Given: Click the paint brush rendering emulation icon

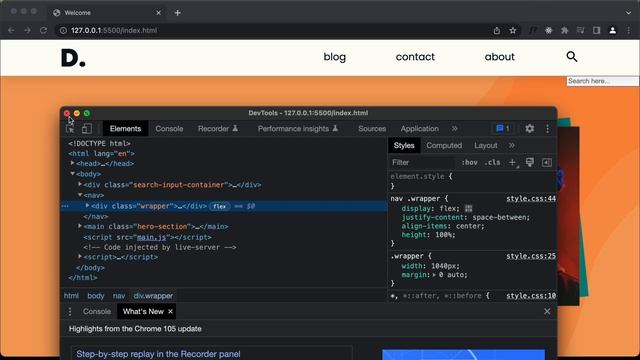Looking at the screenshot, I should [529, 162].
